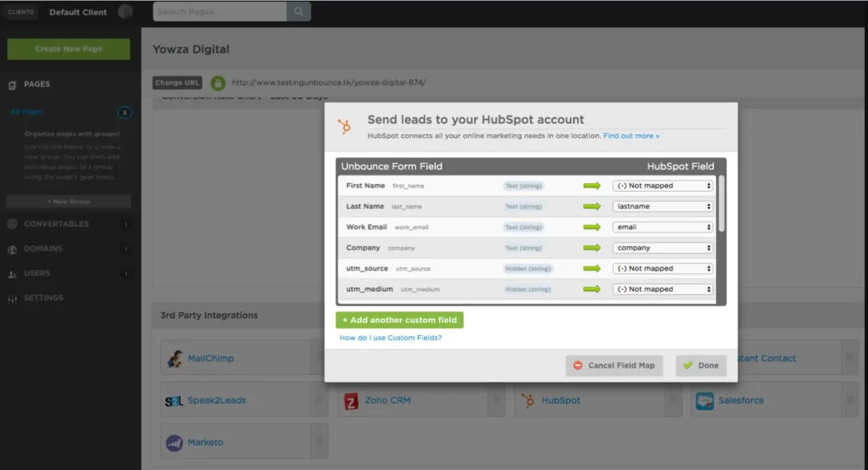Click the field map list scrollbar
Viewport: 868px width, 470px height.
point(721,204)
